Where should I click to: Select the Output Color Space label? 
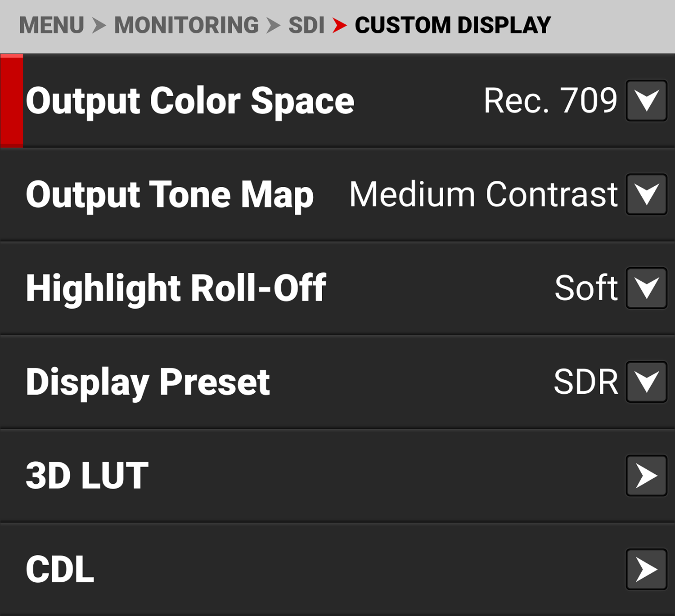pos(190,101)
